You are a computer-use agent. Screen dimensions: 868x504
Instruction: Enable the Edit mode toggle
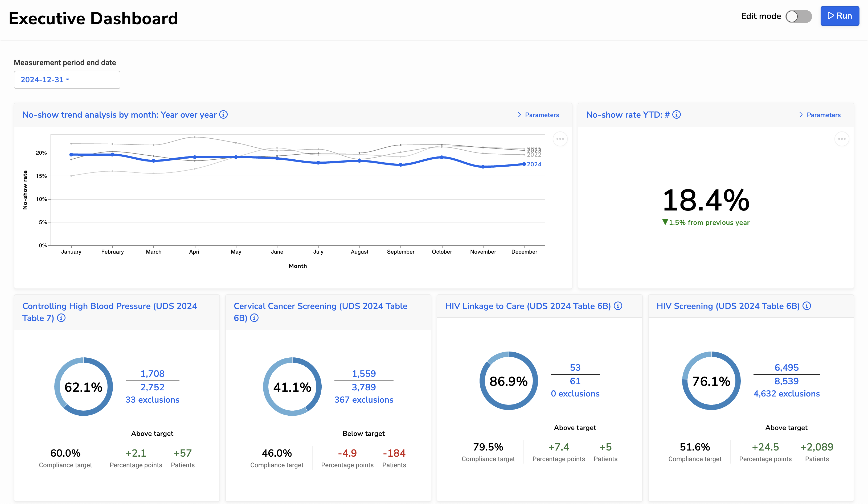pyautogui.click(x=799, y=16)
